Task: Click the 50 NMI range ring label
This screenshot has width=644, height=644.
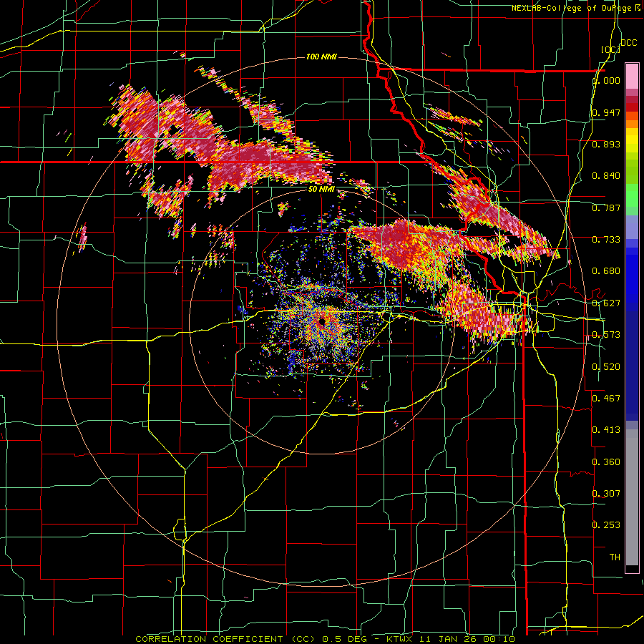Action: [x=321, y=189]
